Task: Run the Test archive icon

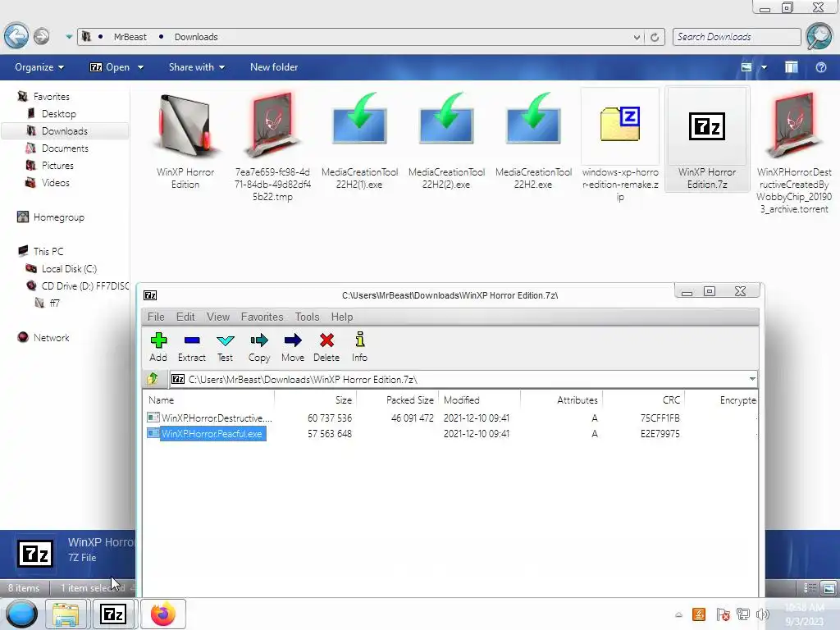Action: (225, 347)
